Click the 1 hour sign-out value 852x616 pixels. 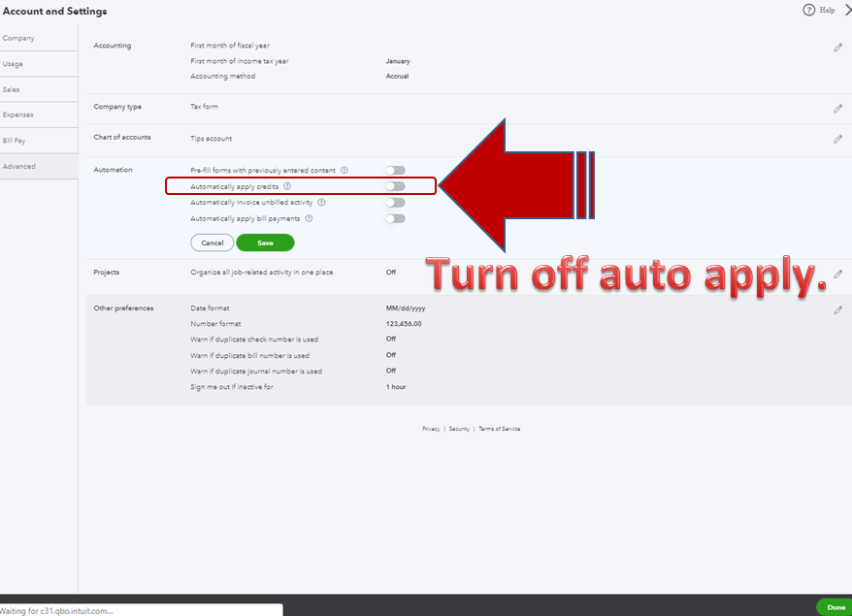click(396, 387)
